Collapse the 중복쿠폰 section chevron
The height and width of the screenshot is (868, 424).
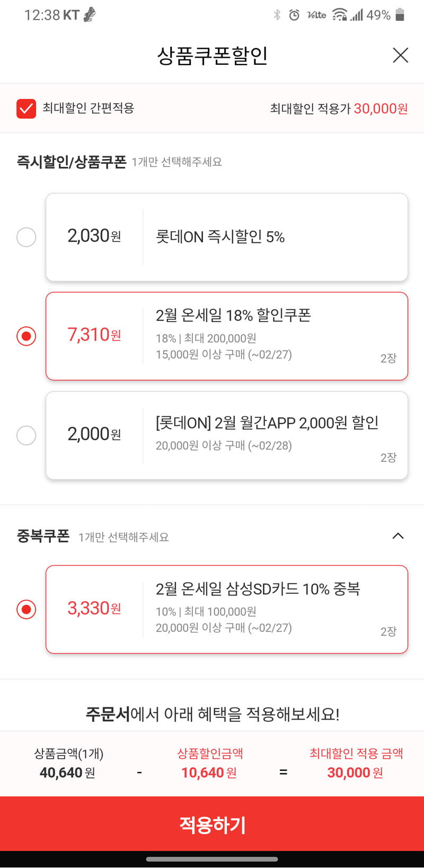click(398, 536)
